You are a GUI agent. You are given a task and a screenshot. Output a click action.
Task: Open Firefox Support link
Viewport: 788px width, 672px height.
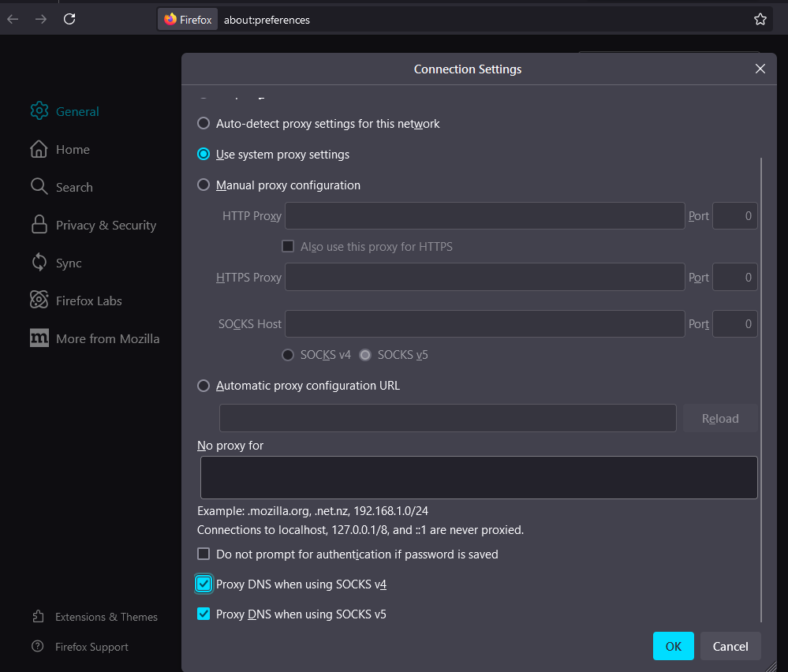(x=91, y=647)
